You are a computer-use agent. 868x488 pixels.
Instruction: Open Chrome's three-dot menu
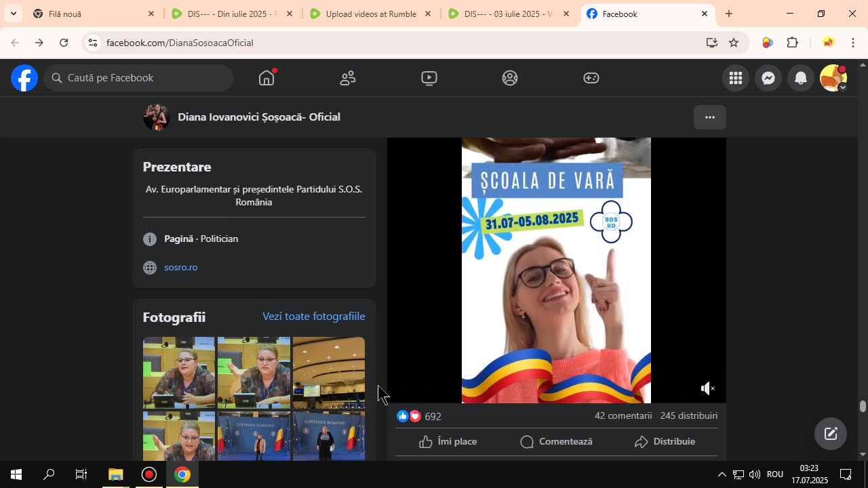pos(853,43)
